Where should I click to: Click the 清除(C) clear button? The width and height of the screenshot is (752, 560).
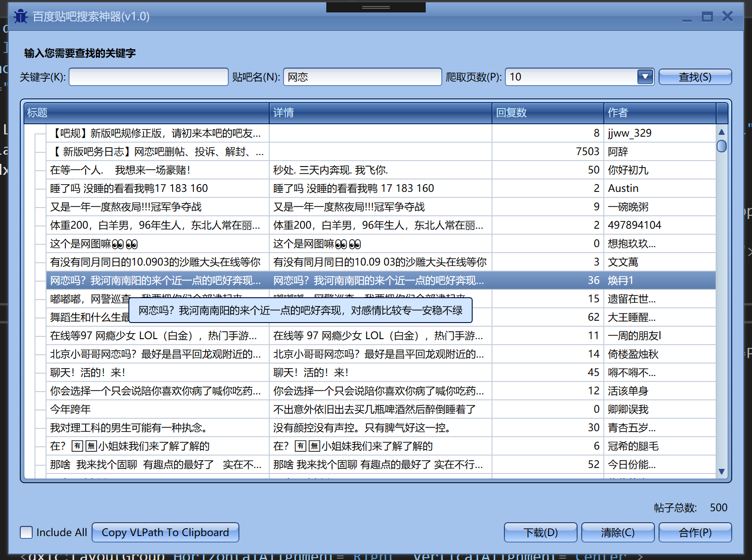(x=618, y=532)
